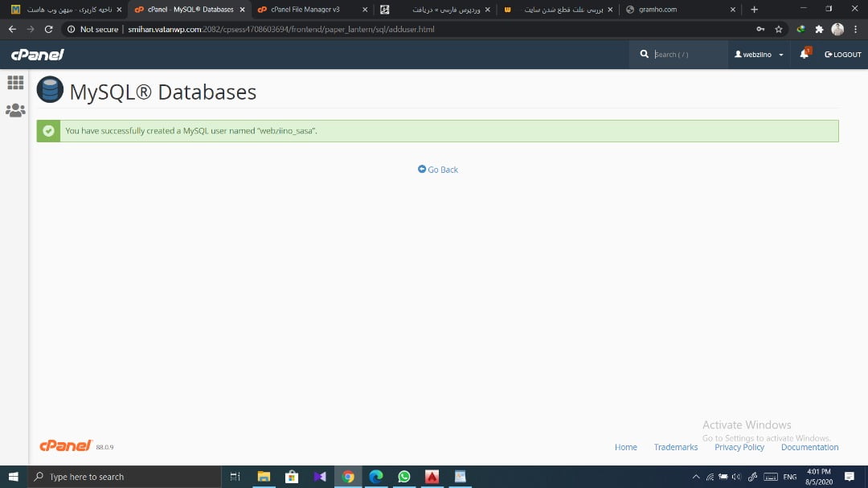Click the MySQL® Databases page heading
868x488 pixels.
click(x=162, y=92)
